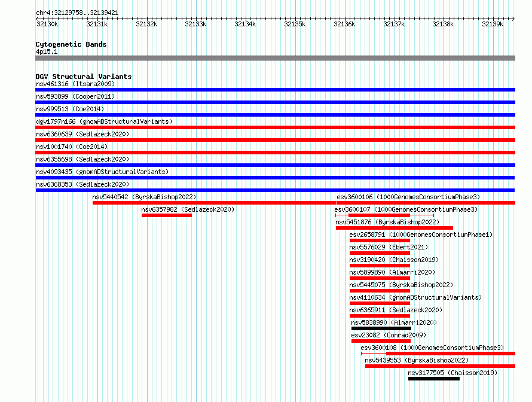Image resolution: width=532 pixels, height=402 pixels.
Task: Click the Cytogenetic Bands track title
Action: (71, 44)
